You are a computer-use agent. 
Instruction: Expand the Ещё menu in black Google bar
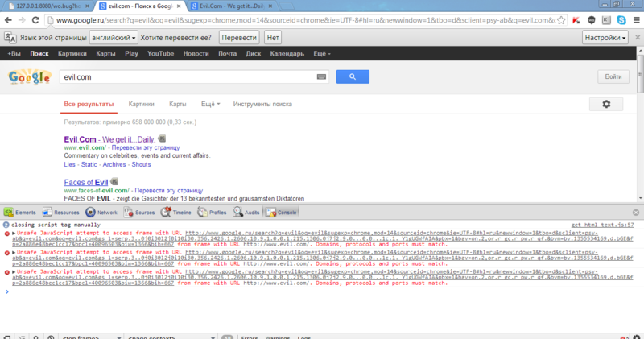point(321,53)
